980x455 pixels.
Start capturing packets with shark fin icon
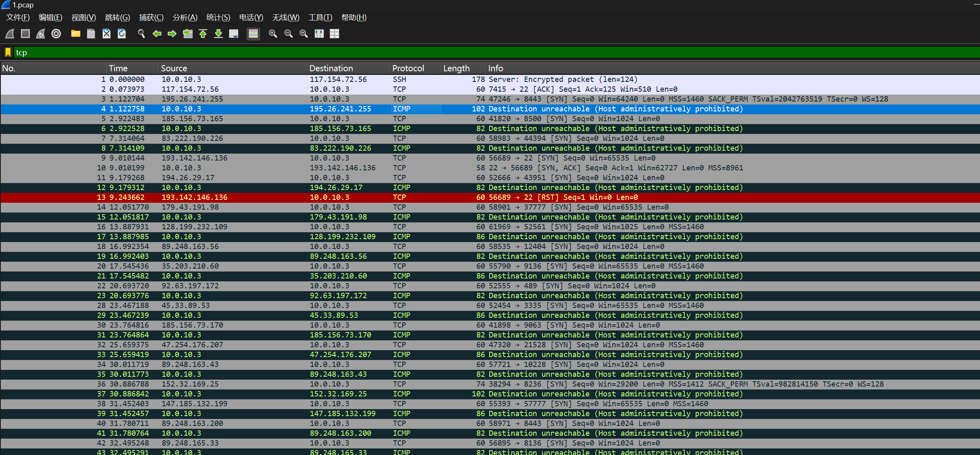click(x=10, y=34)
